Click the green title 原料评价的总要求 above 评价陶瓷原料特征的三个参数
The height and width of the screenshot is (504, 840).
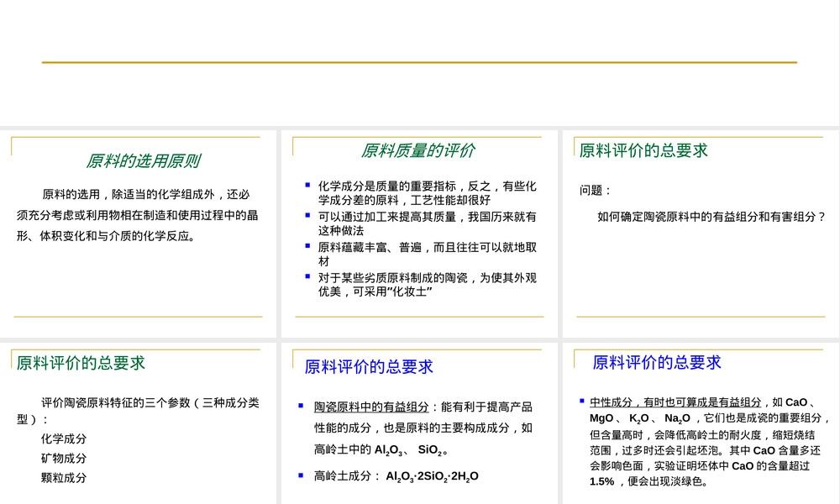[x=81, y=363]
